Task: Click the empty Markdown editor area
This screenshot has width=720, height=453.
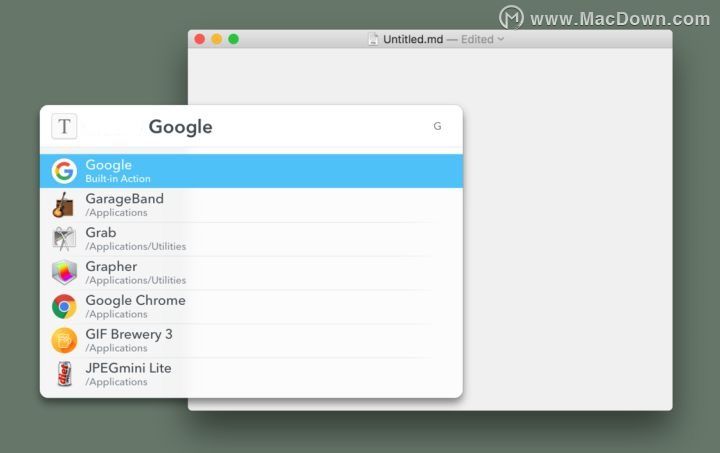Action: click(567, 229)
